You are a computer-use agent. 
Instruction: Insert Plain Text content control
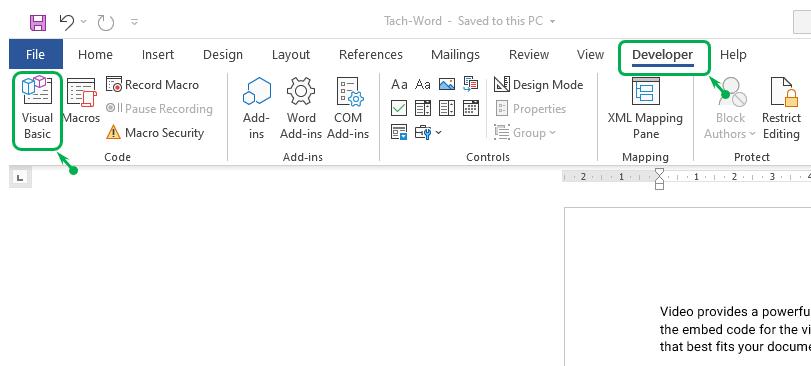point(423,84)
